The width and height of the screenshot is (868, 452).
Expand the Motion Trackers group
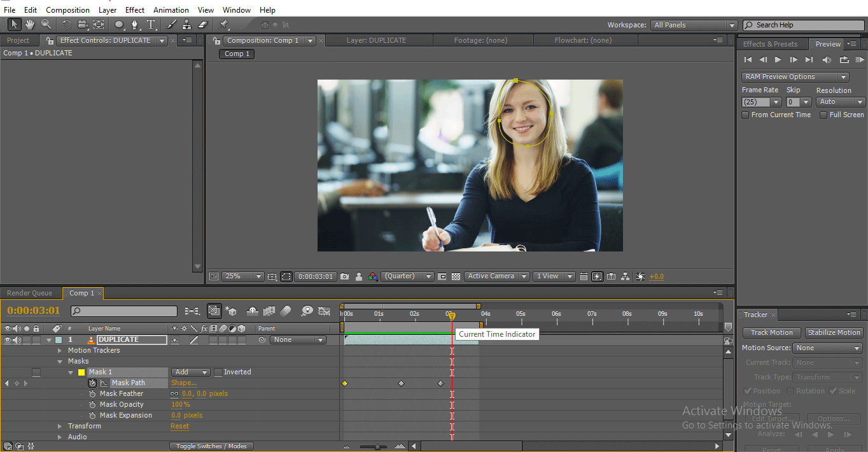point(60,351)
